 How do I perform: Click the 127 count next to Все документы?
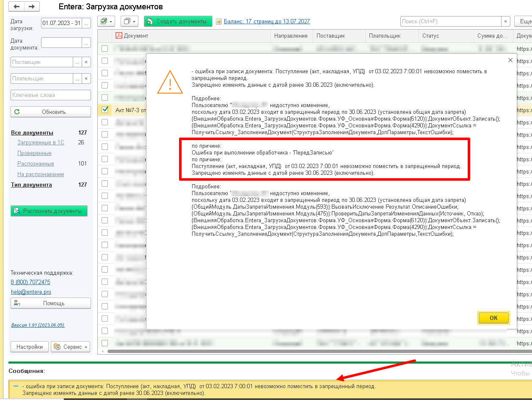(82, 132)
